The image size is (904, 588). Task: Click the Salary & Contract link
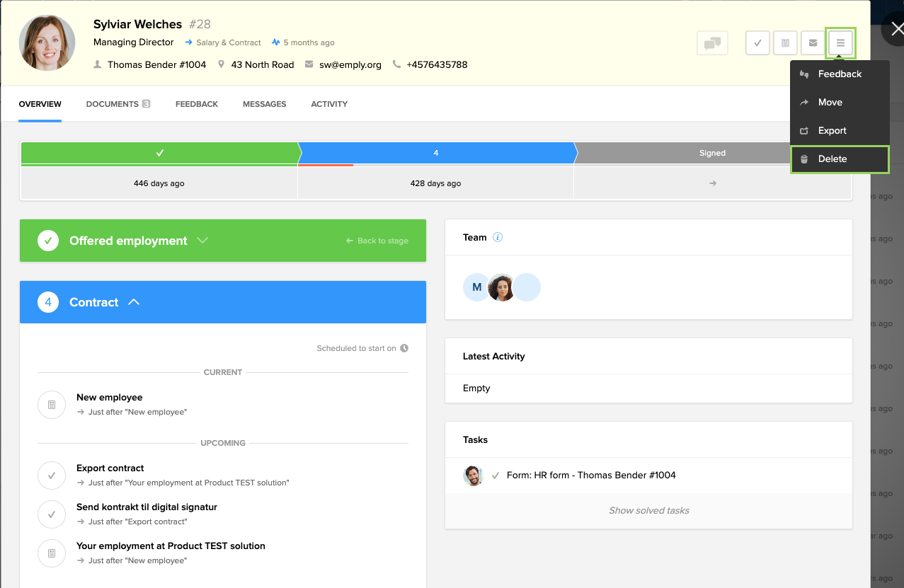(x=228, y=42)
